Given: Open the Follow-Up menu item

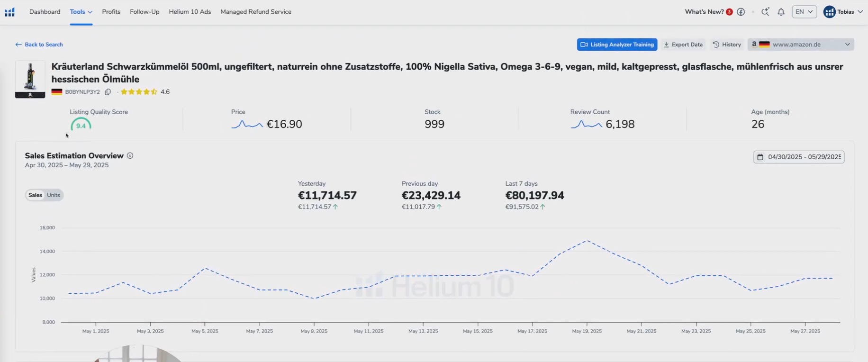Looking at the screenshot, I should pyautogui.click(x=145, y=12).
